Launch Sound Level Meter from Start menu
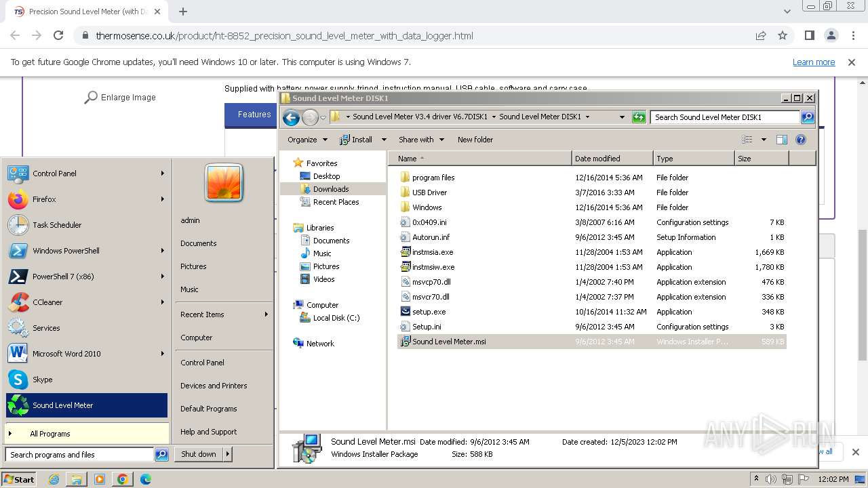 pos(87,405)
